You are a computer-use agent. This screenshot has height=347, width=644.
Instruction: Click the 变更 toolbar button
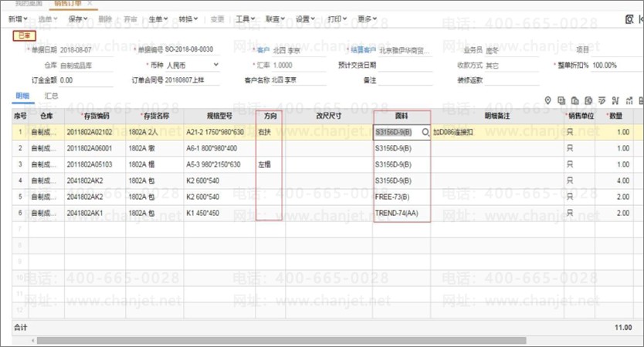(x=217, y=19)
